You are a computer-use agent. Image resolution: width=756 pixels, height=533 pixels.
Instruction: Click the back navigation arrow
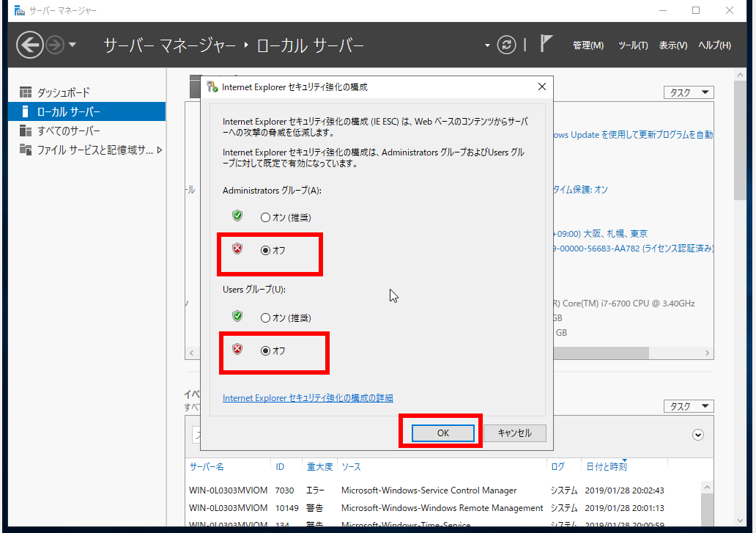click(x=29, y=45)
